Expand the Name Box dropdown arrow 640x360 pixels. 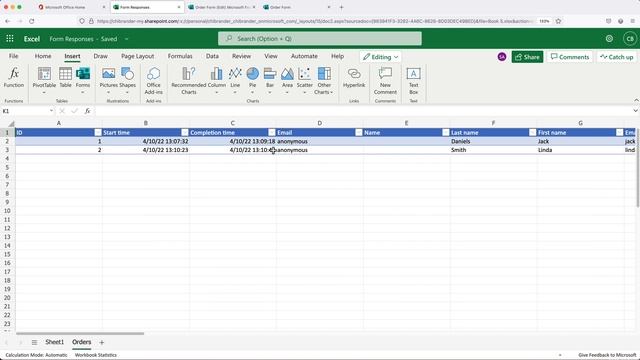pyautogui.click(x=51, y=111)
